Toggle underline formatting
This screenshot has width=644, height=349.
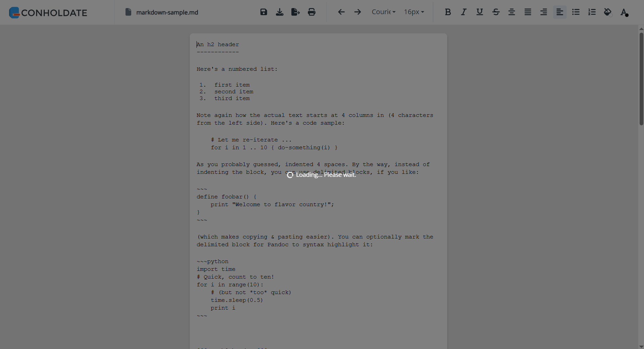tap(480, 12)
